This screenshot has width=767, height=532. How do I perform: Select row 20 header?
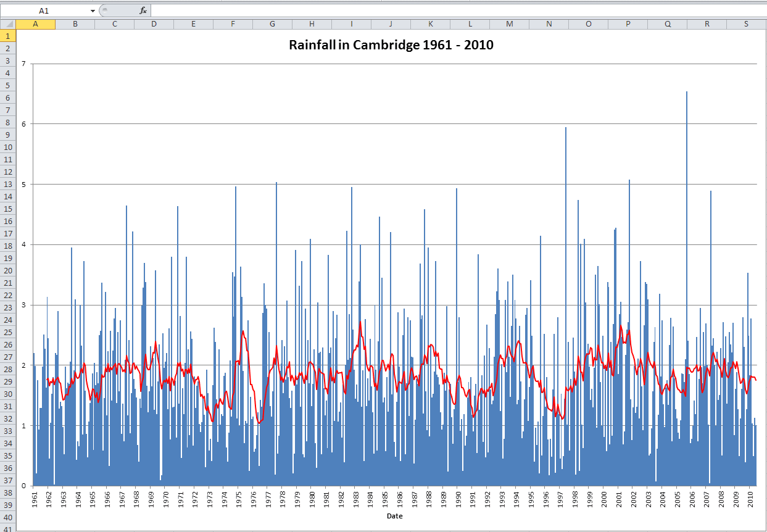click(8, 270)
